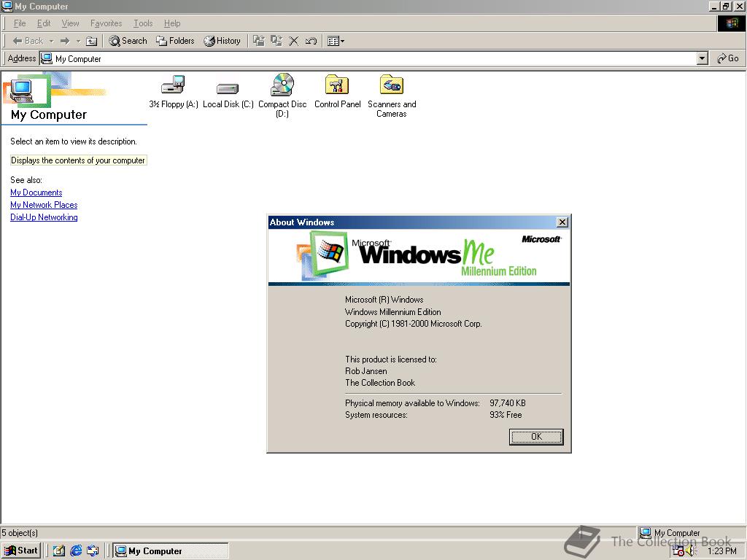Open the History pane button
The width and height of the screenshot is (747, 560).
click(x=222, y=41)
